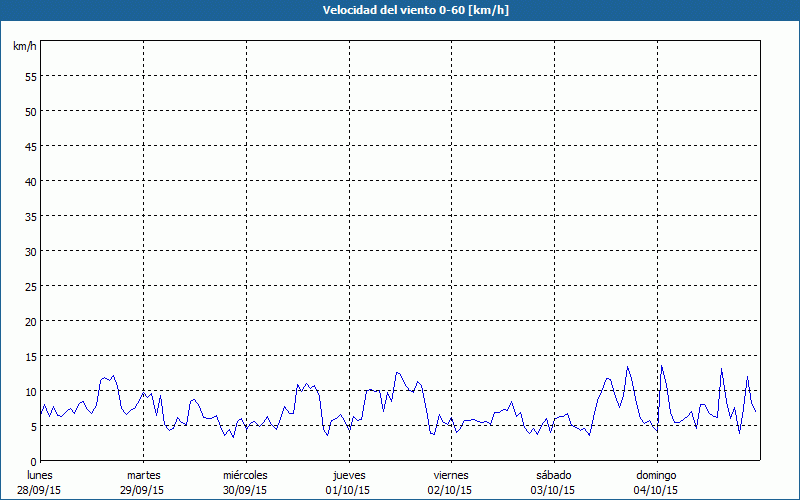Click the "km/h" unit label on the axis

click(x=25, y=46)
